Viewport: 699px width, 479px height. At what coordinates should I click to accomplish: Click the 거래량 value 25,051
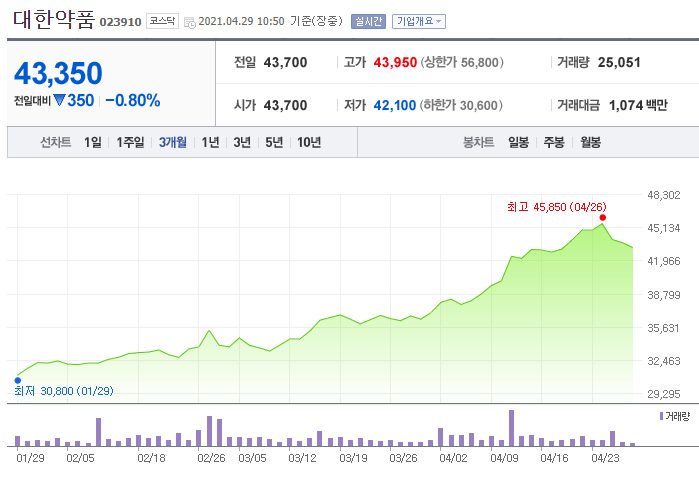(619, 62)
